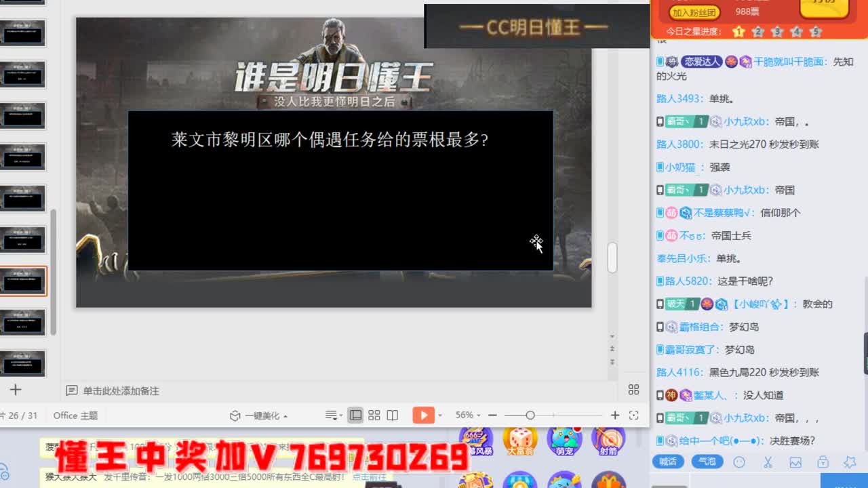Expand the 一键美化 arrow
The image size is (868, 488).
tap(285, 416)
